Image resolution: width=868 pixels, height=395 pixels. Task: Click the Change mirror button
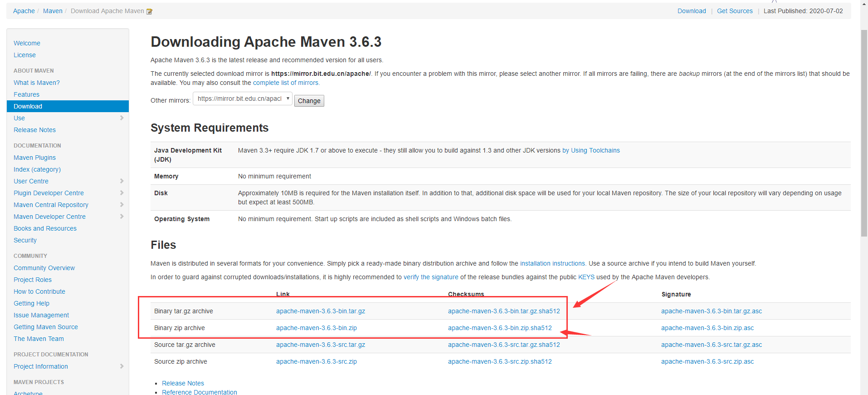pyautogui.click(x=309, y=101)
